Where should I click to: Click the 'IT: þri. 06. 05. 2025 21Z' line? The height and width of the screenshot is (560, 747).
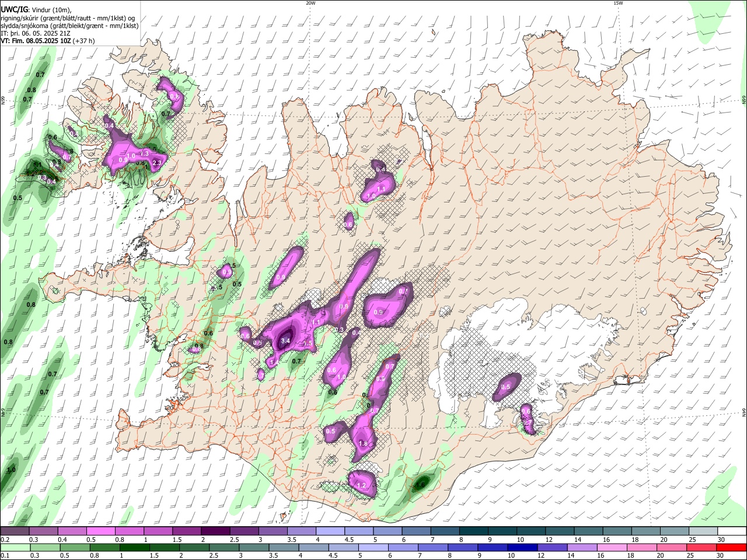(x=36, y=33)
